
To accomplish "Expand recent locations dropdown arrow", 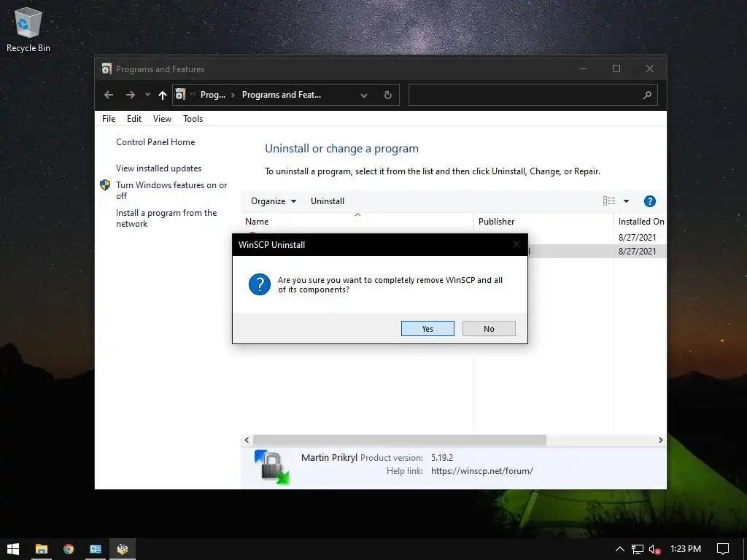I will point(147,95).
